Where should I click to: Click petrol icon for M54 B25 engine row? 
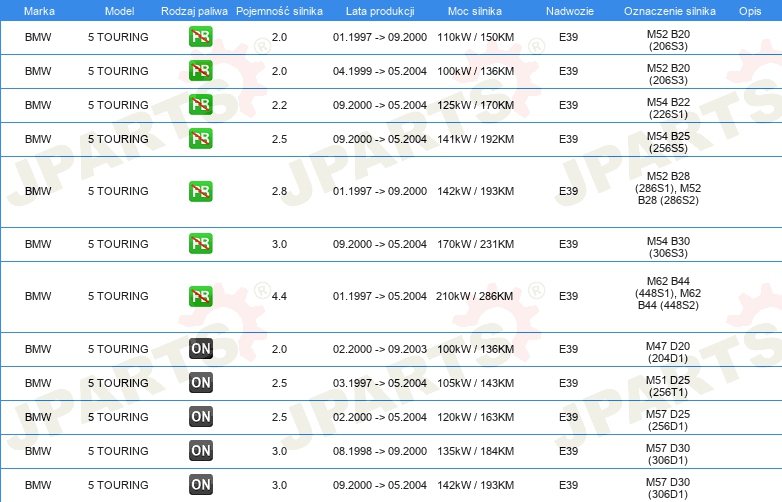pos(200,139)
